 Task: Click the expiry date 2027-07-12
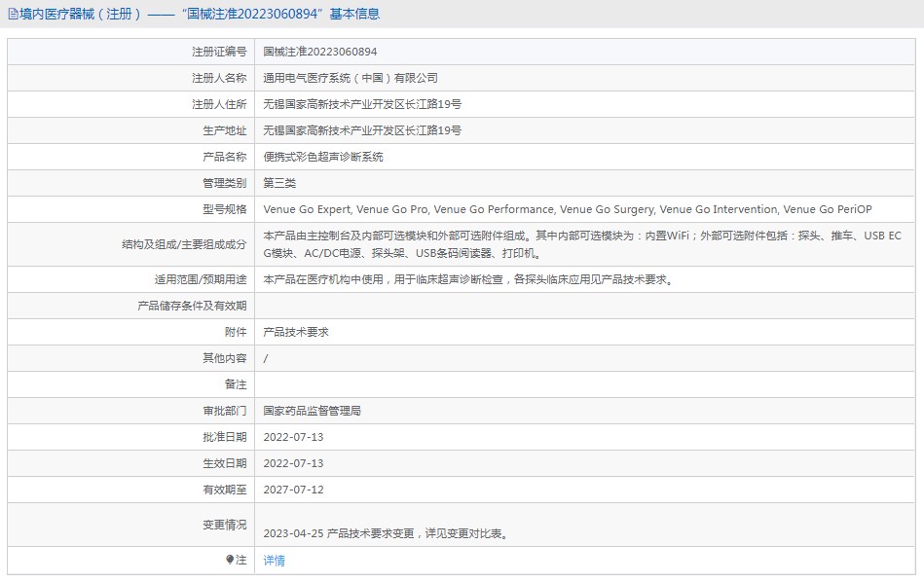[x=293, y=490]
